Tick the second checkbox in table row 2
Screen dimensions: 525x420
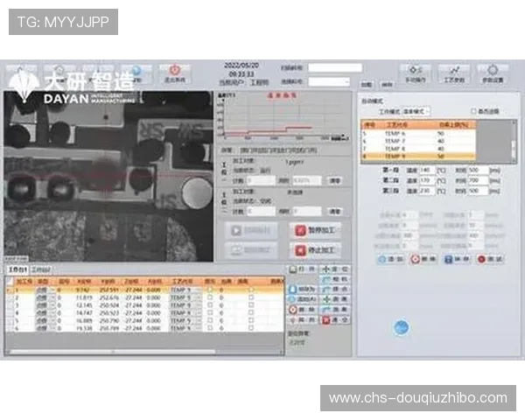click(251, 297)
